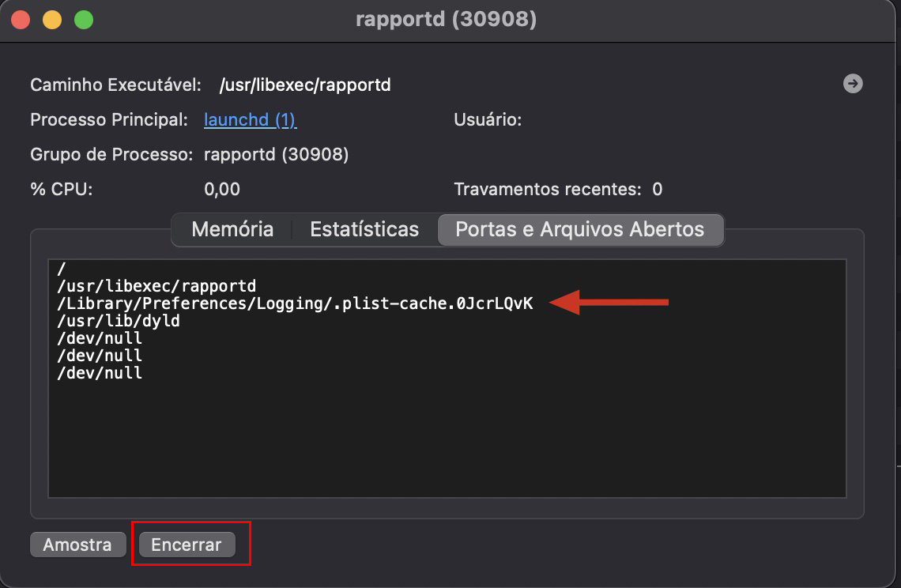Close the rapportd window with the red button

[21, 20]
